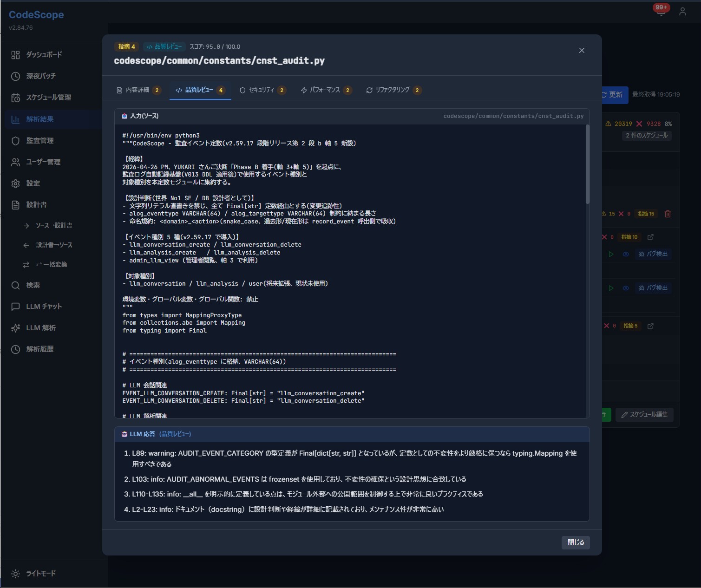Switch to the 内容詳細 tab
This screenshot has width=701, height=588.
[138, 90]
